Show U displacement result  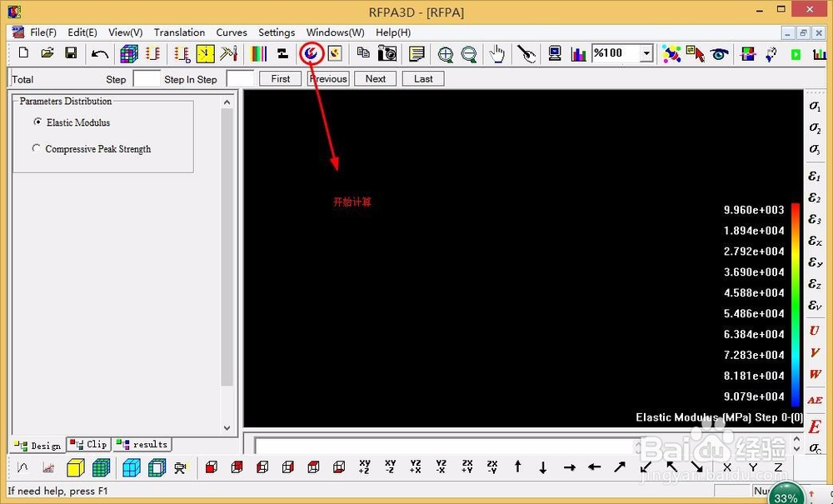point(814,331)
